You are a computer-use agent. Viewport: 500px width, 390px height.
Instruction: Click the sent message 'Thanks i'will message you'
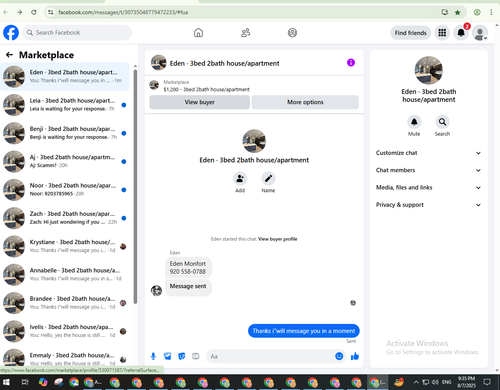click(x=304, y=331)
